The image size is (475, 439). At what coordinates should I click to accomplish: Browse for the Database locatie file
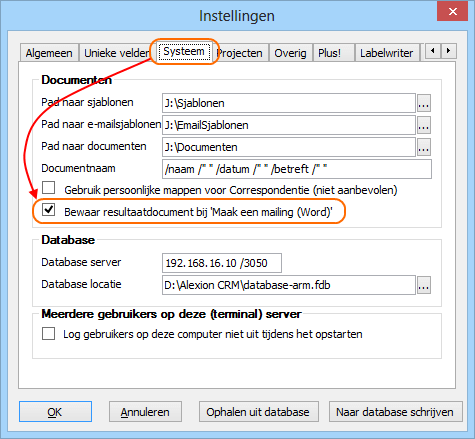coord(424,285)
